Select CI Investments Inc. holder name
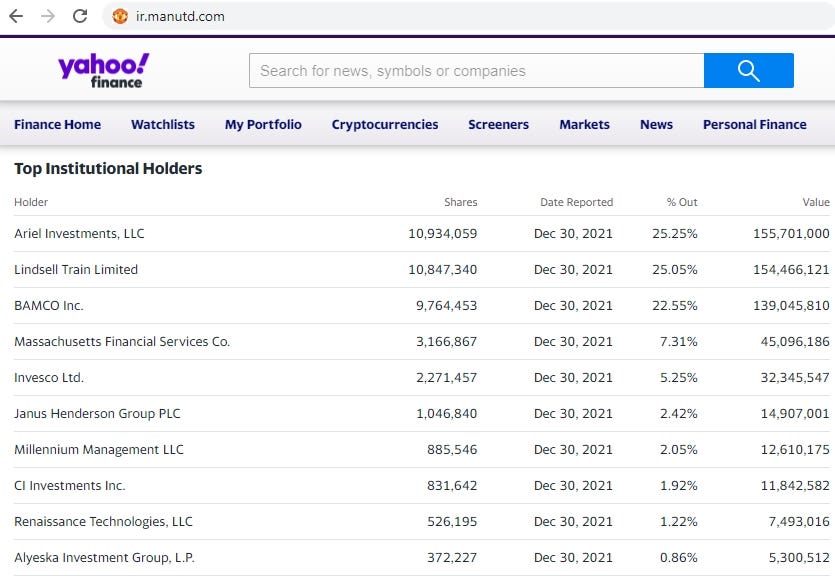Viewport: 835px width, 582px height. (x=70, y=486)
